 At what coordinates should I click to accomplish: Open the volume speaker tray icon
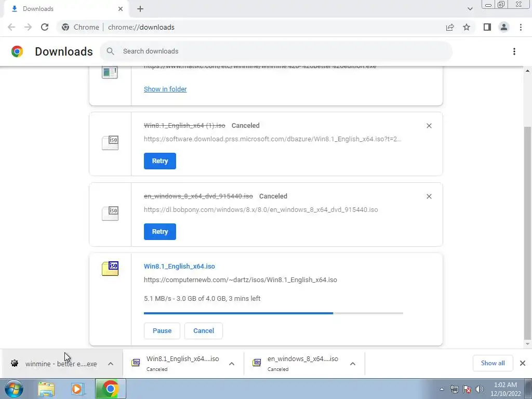pyautogui.click(x=479, y=389)
